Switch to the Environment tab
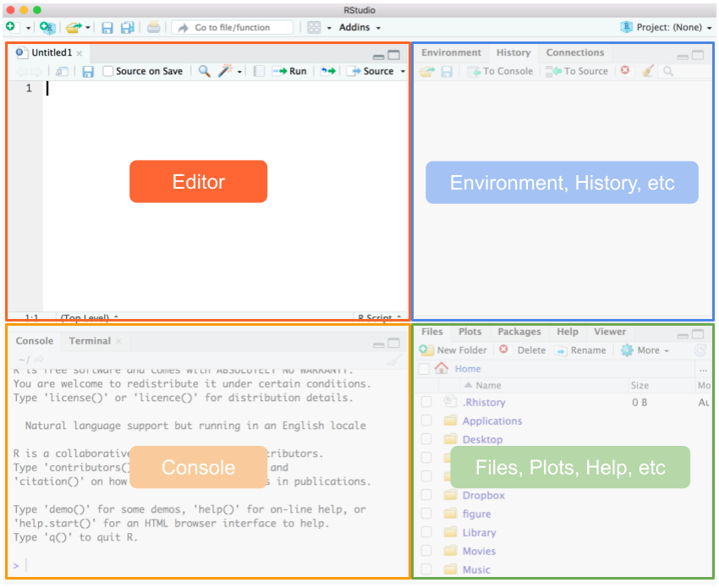The height and width of the screenshot is (588, 719). pos(451,52)
